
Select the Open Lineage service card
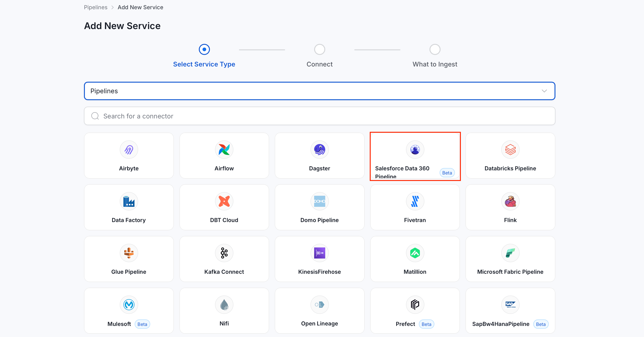click(319, 311)
